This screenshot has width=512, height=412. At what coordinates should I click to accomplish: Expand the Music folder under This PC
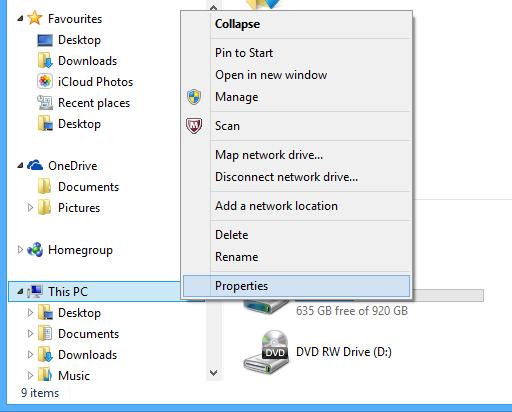click(x=30, y=376)
